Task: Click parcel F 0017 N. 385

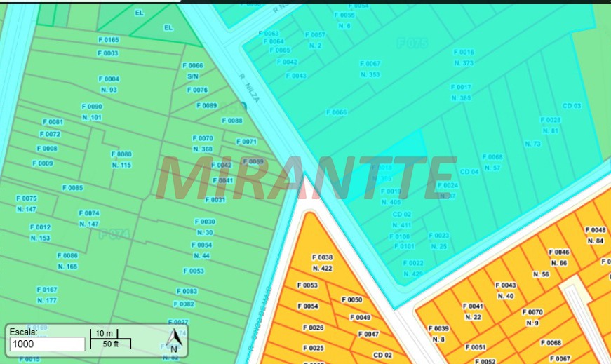Action: [x=462, y=92]
